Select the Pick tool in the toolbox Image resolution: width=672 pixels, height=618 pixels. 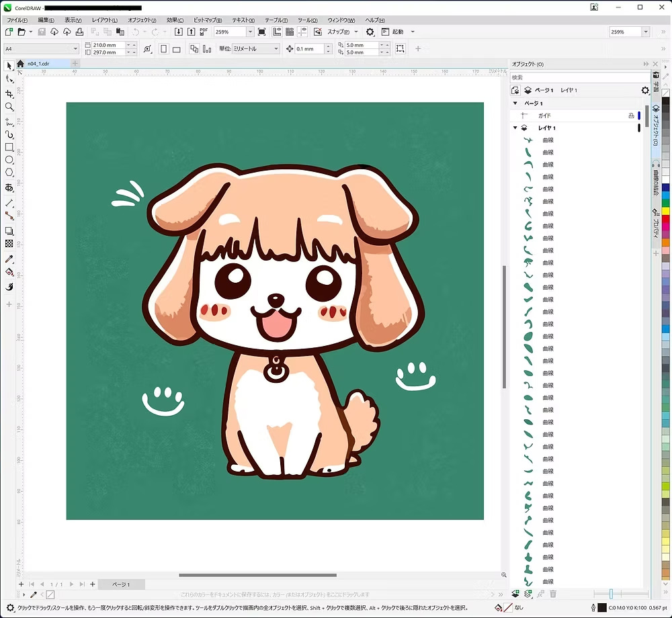(x=9, y=65)
